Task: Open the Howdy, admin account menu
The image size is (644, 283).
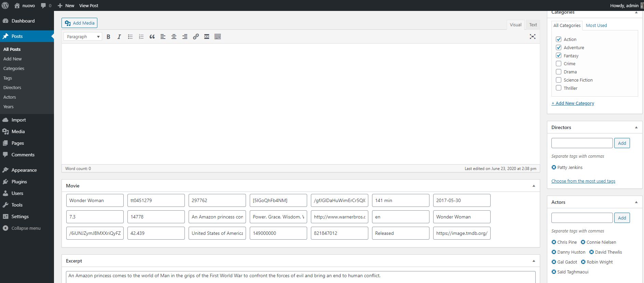Action: pyautogui.click(x=627, y=5)
